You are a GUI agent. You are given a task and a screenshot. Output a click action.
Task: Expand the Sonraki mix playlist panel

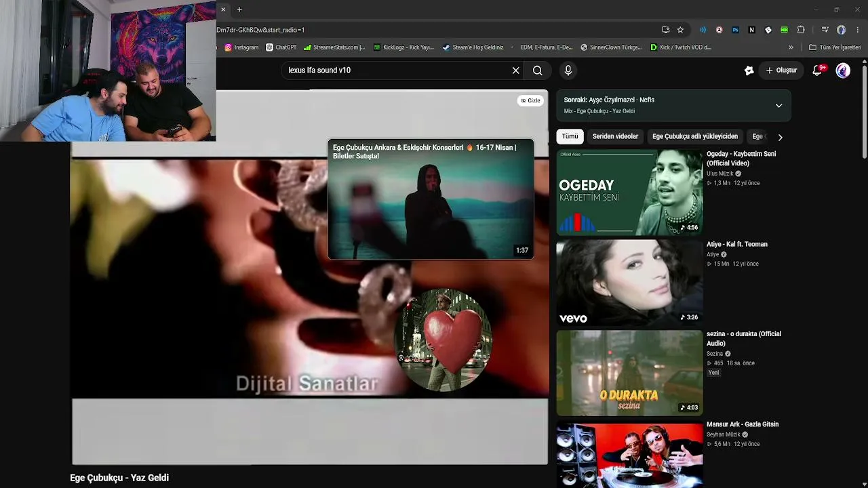click(x=778, y=106)
